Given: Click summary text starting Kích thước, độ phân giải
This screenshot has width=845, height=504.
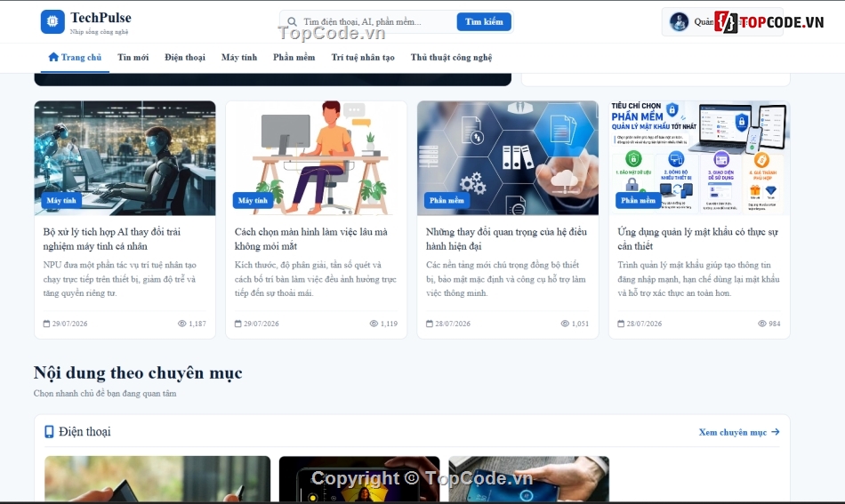Looking at the screenshot, I should (315, 279).
